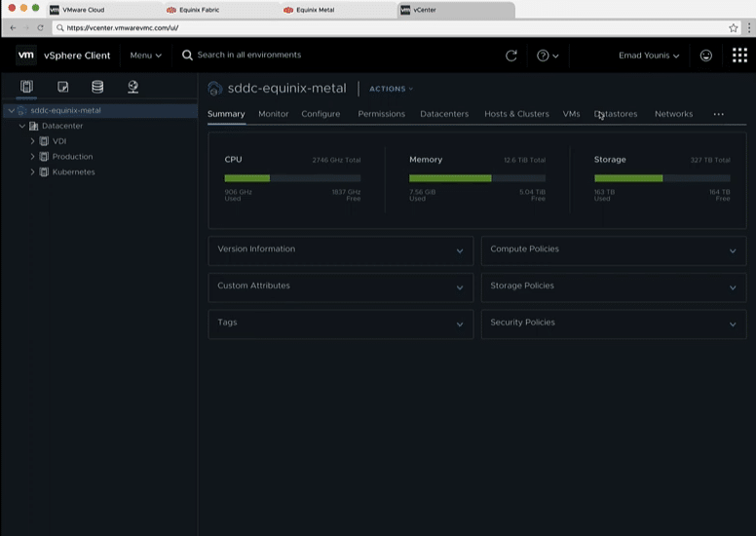Screen dimensions: 756x536
Task: Open the Hosts & Clusters tab
Action: 516,114
